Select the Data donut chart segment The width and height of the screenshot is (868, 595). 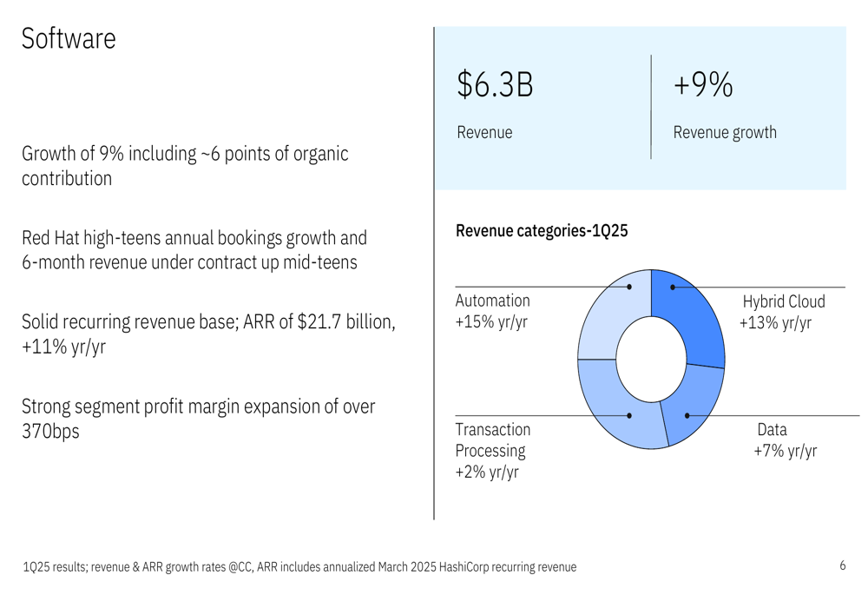(696, 401)
